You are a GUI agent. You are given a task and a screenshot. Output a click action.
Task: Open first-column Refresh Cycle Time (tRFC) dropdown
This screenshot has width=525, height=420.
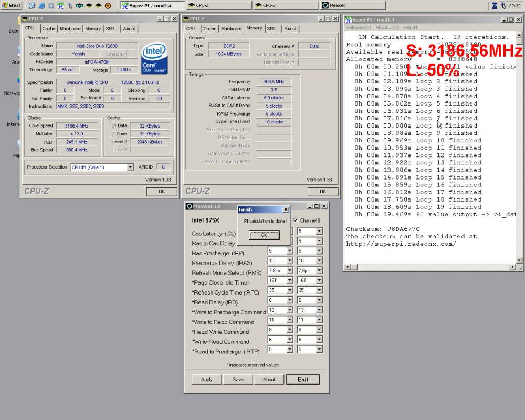pyautogui.click(x=290, y=290)
